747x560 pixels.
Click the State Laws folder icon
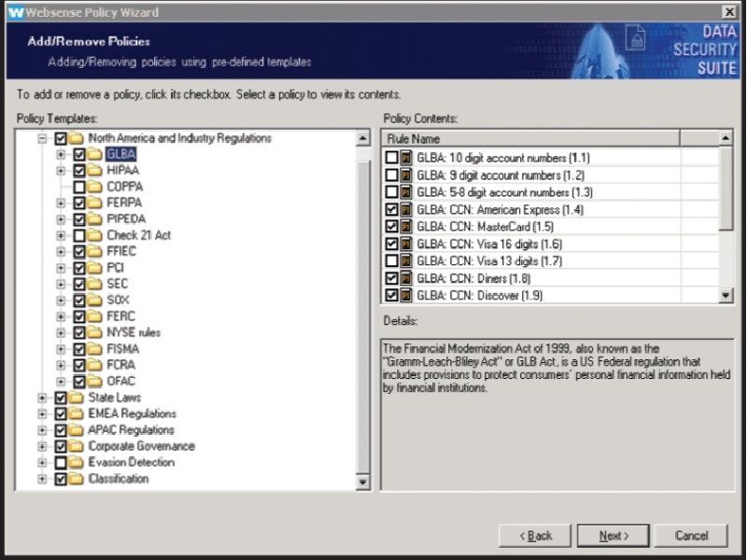77,398
